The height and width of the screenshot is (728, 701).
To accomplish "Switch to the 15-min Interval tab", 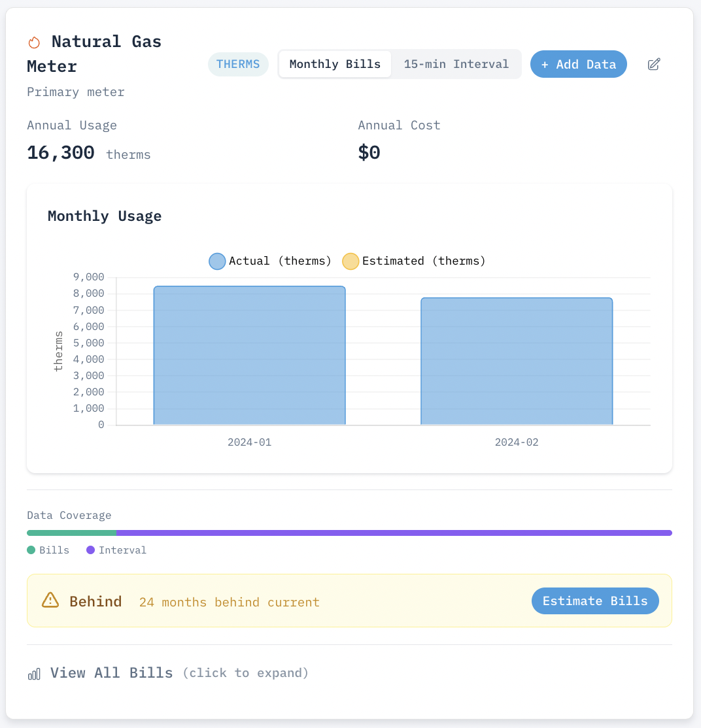I will pos(456,63).
